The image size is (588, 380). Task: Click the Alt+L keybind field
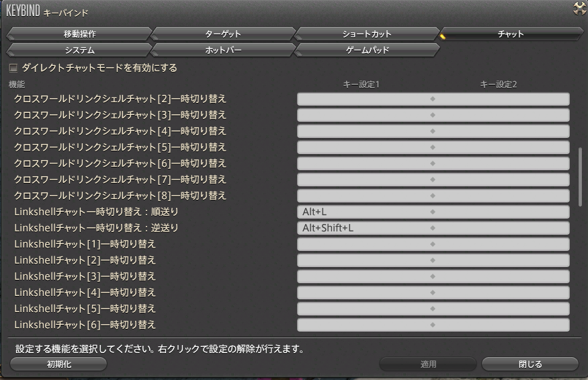pos(365,212)
